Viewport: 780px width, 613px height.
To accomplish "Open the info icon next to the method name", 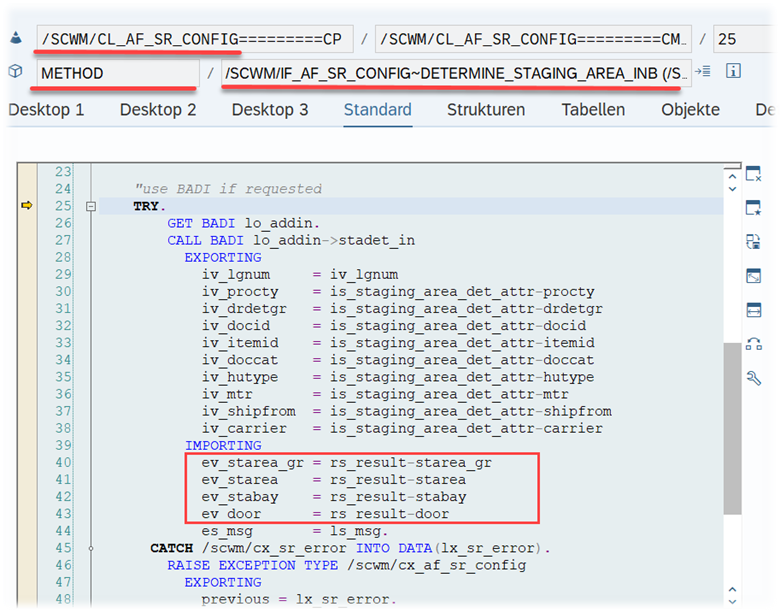I will pos(733,71).
